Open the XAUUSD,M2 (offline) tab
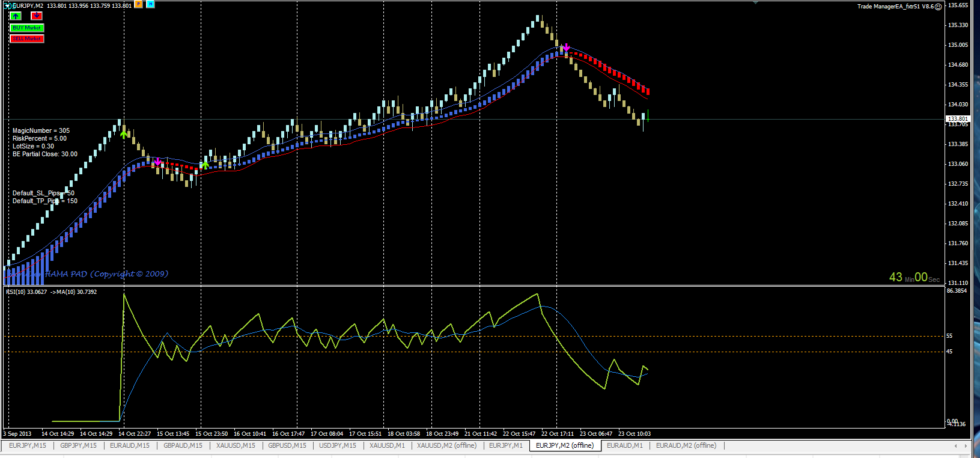This screenshot has width=980, height=458. click(447, 445)
